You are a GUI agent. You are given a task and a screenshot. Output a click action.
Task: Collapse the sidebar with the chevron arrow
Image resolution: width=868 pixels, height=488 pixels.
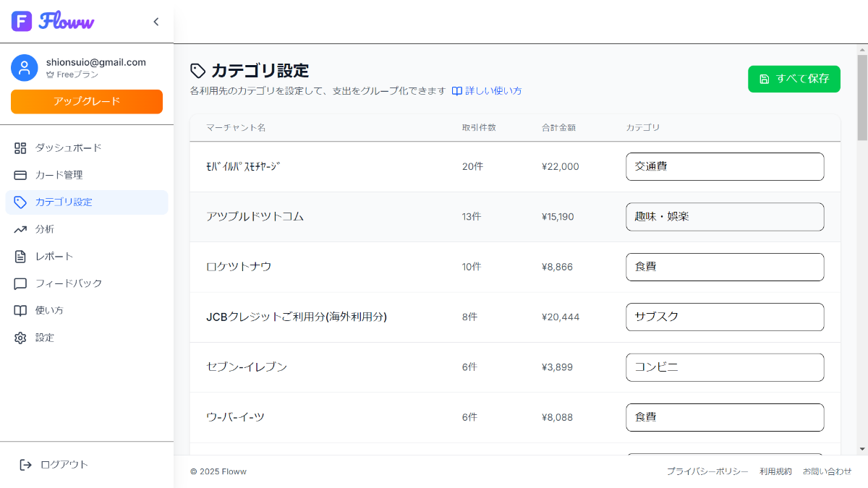tap(156, 22)
